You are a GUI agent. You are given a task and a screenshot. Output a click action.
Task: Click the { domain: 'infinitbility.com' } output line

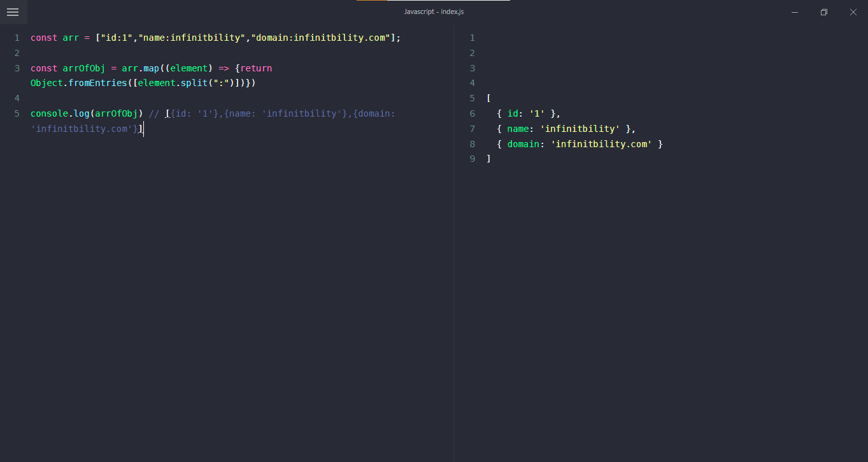[x=580, y=145]
